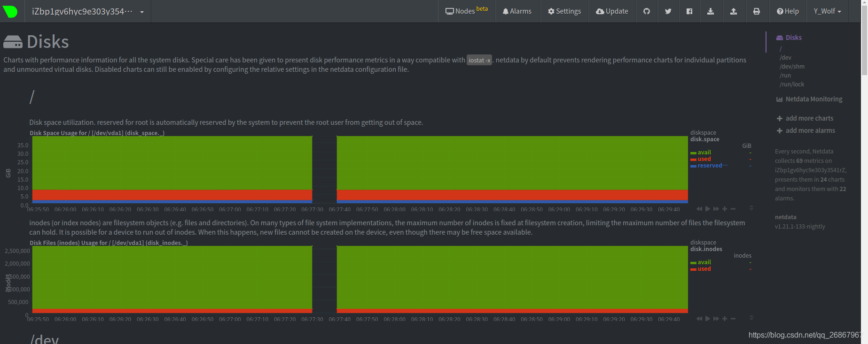Image resolution: width=868 pixels, height=344 pixels.
Task: Click play on the disk.inodes chart
Action: (708, 319)
